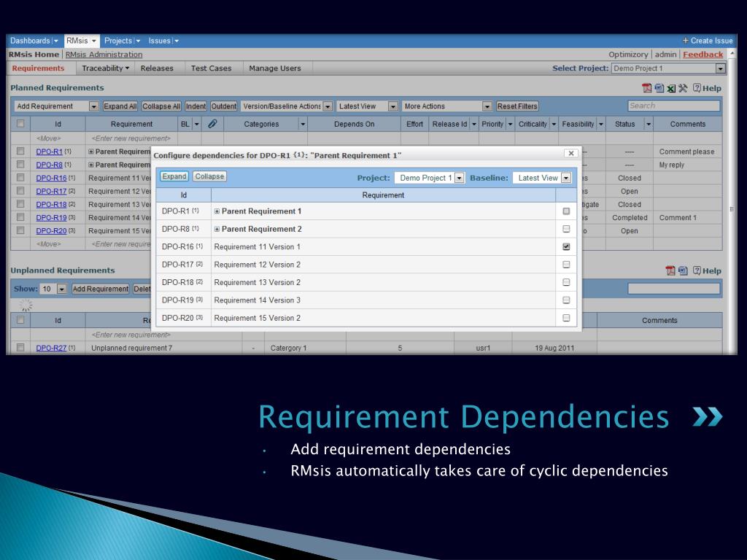
Task: Go to next slide with double arrow
Action: (708, 416)
